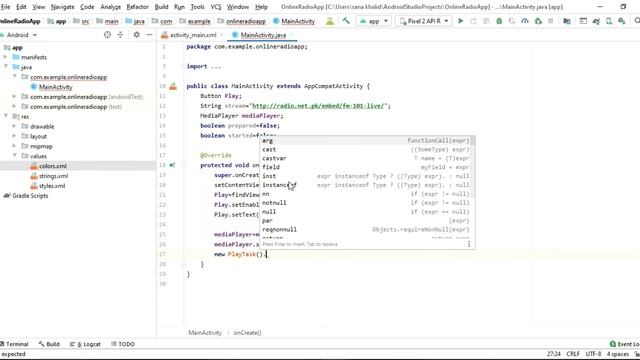Image resolution: width=640 pixels, height=360 pixels.
Task: Run the app with the green play button
Action: (x=460, y=21)
